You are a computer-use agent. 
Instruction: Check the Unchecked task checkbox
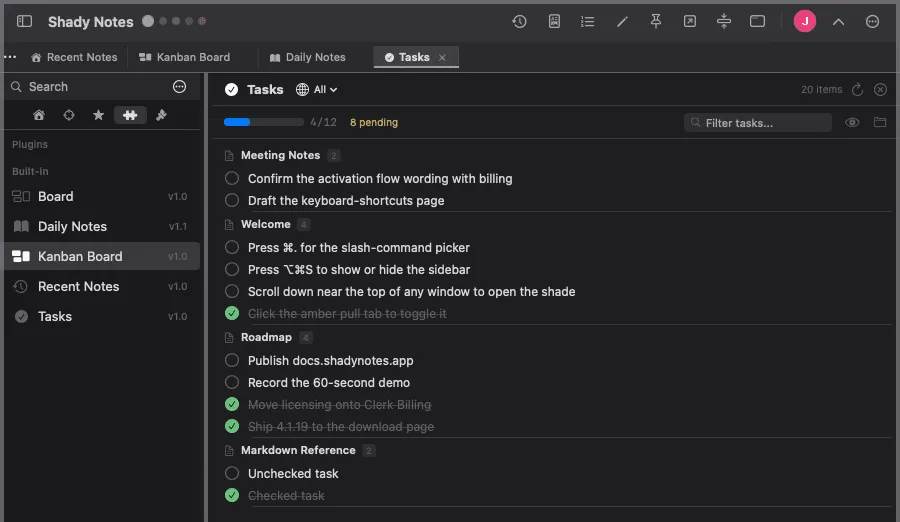pyautogui.click(x=232, y=473)
